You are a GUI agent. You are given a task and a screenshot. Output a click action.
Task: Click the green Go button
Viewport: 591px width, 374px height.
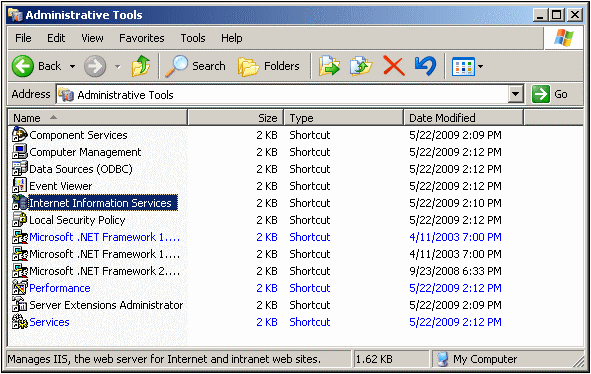550,94
